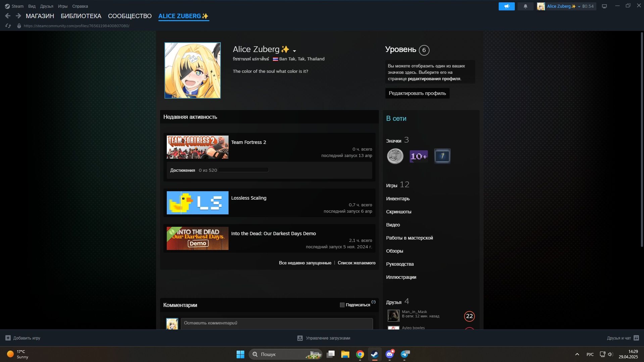Open Discord from the taskbar
This screenshot has height=362, width=644.
[390, 354]
